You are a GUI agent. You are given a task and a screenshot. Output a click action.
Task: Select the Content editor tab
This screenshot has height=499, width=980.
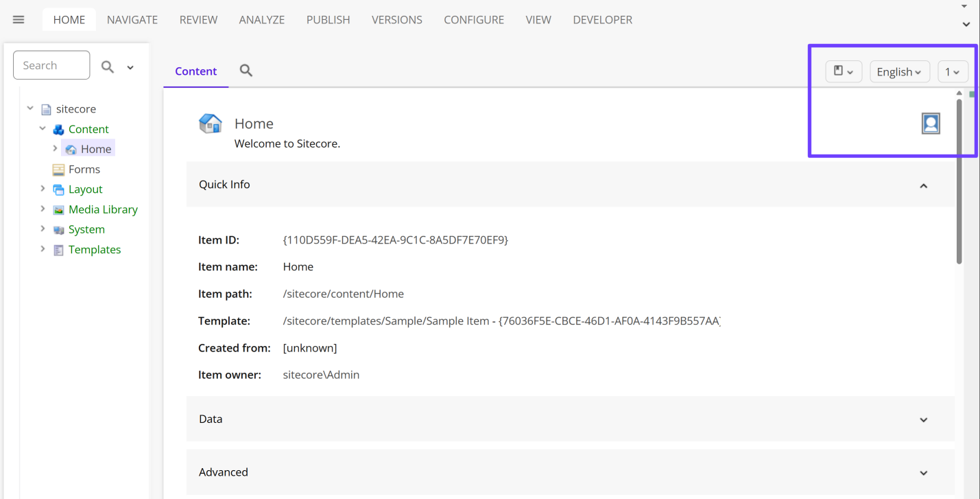click(196, 71)
